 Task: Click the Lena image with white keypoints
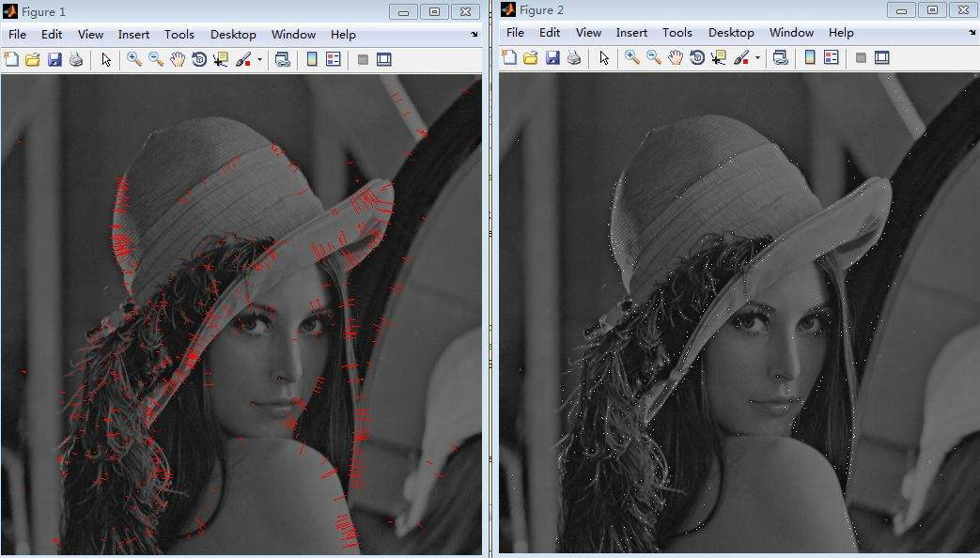tap(739, 313)
